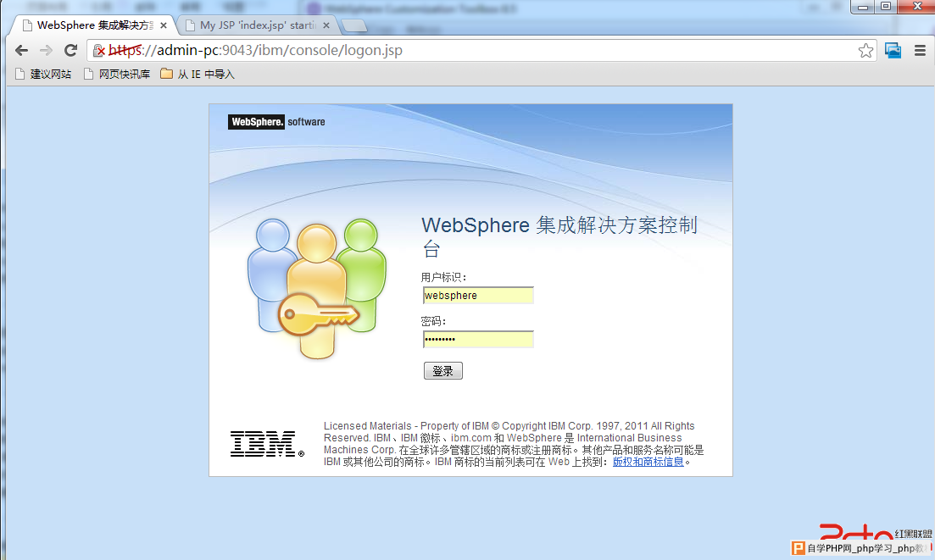Switch to the My JSP 'index.jsp' tab

click(256, 25)
